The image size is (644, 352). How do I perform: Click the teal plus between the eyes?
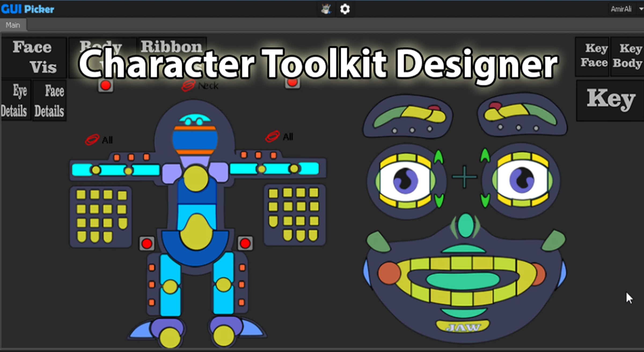[x=464, y=177]
